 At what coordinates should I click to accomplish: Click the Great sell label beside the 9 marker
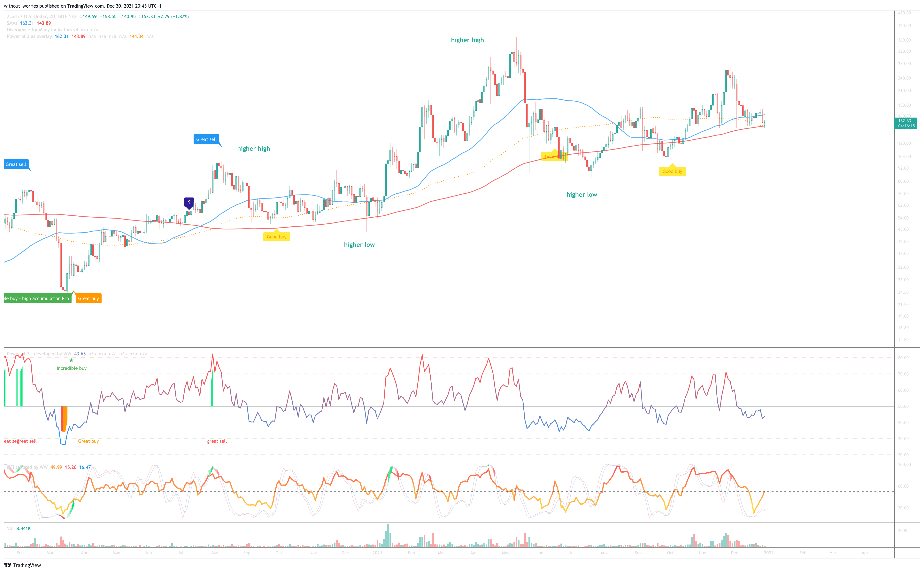206,139
